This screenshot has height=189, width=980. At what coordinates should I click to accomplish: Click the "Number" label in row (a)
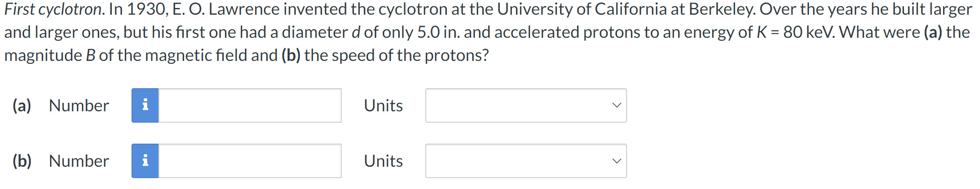79,105
